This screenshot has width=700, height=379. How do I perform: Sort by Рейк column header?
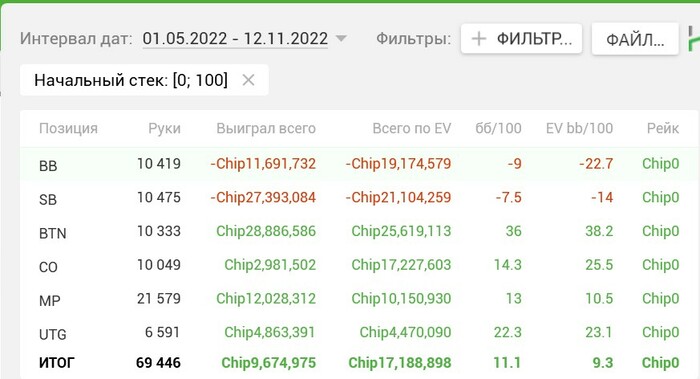pyautogui.click(x=663, y=129)
